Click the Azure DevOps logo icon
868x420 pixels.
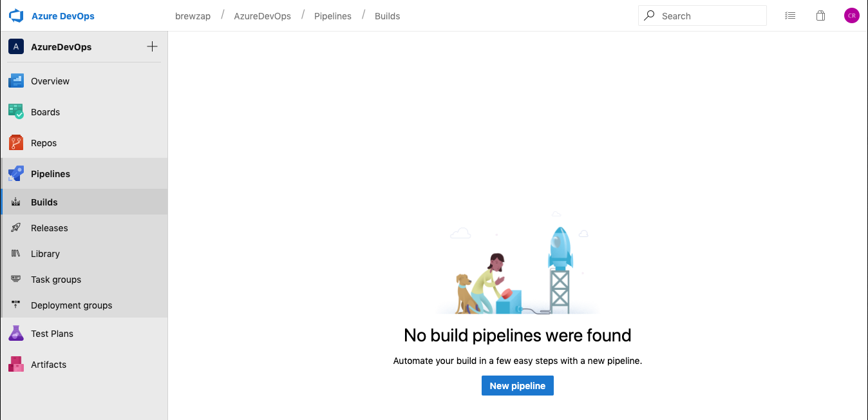click(16, 16)
